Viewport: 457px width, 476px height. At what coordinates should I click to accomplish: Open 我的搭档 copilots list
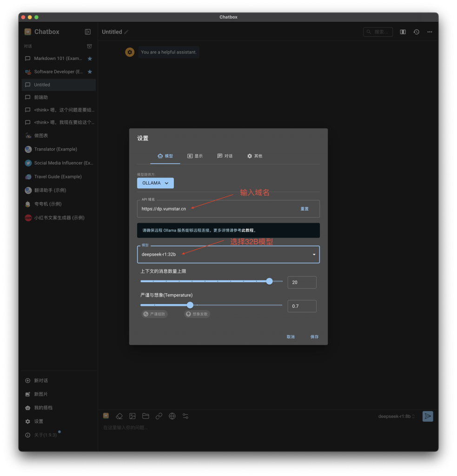pos(59,408)
